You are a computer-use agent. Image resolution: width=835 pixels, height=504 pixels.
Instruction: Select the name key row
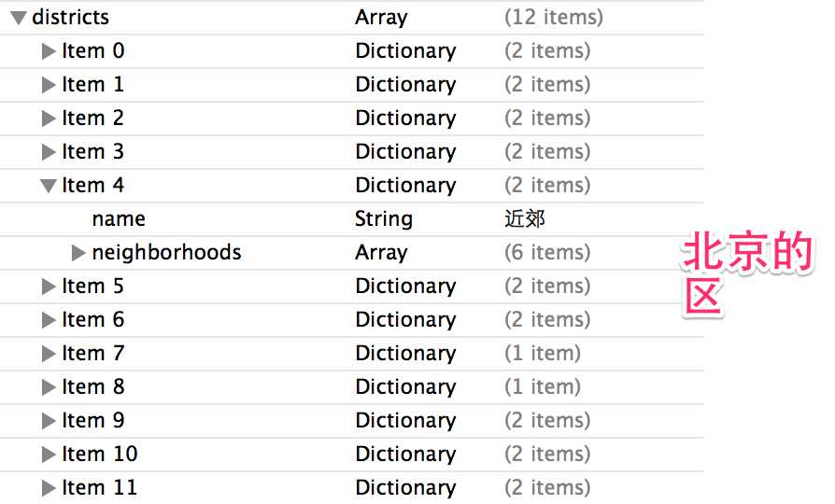pos(351,218)
